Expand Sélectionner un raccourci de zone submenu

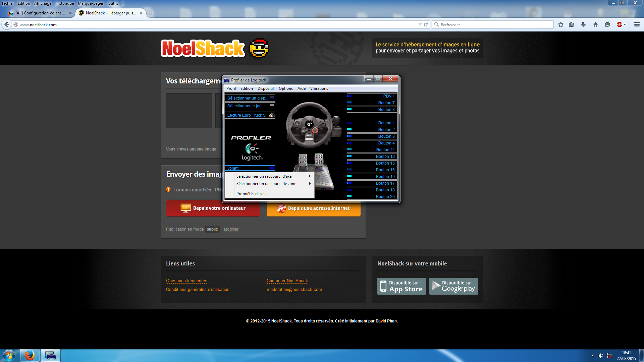269,184
